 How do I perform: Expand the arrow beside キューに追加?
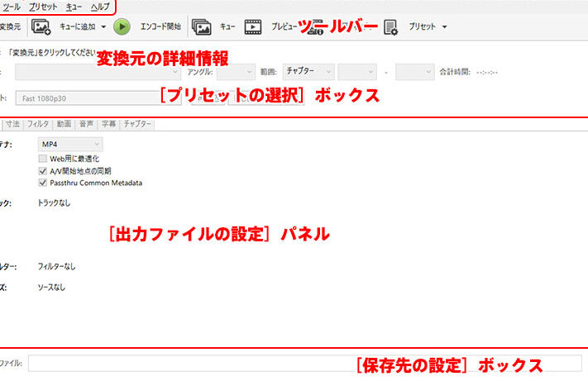click(x=103, y=26)
